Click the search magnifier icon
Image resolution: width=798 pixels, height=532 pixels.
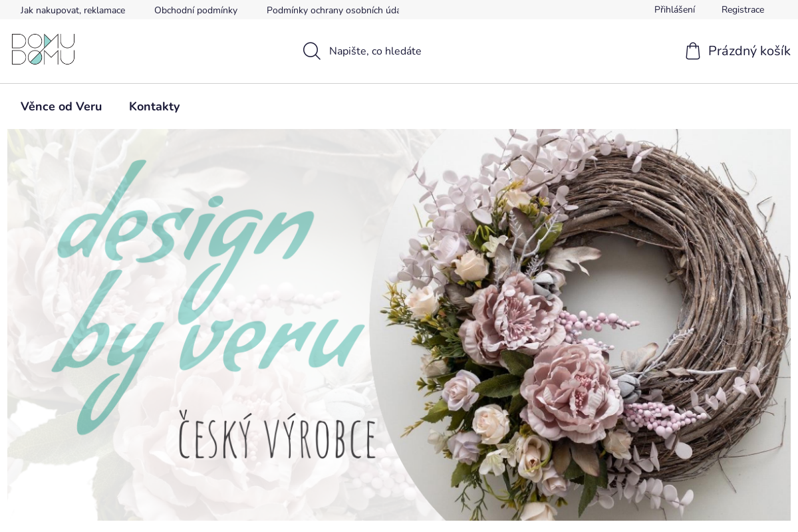pos(312,51)
